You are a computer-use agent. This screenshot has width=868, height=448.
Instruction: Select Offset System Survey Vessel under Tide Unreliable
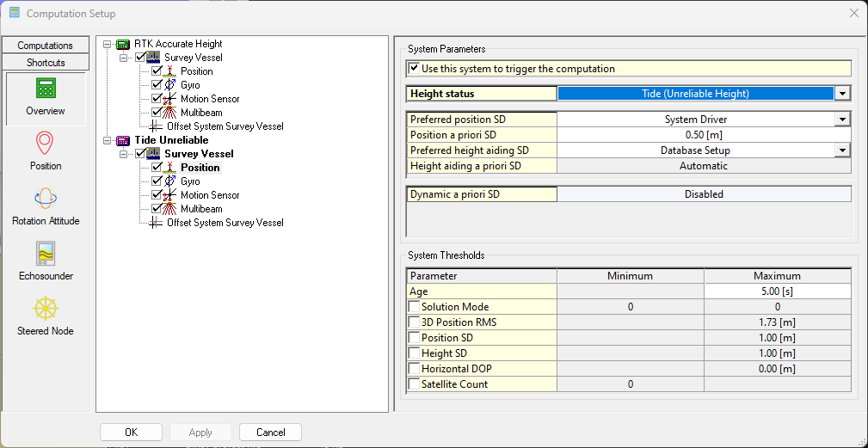225,223
